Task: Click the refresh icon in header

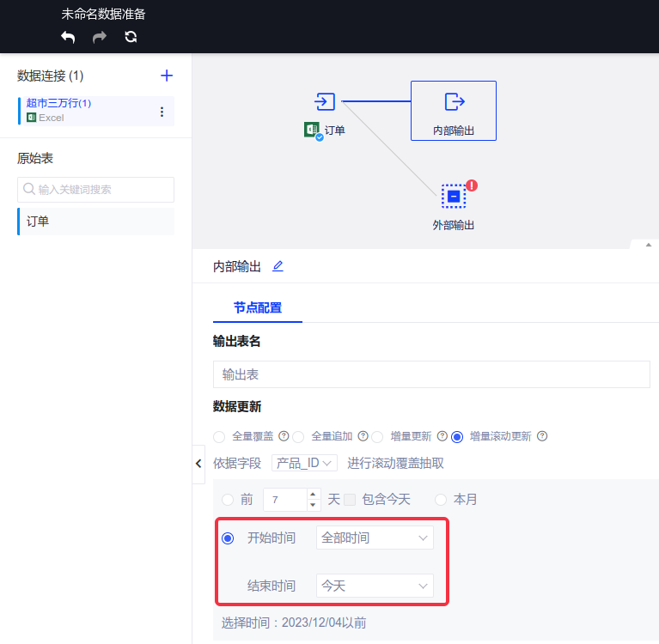Action: tap(131, 37)
